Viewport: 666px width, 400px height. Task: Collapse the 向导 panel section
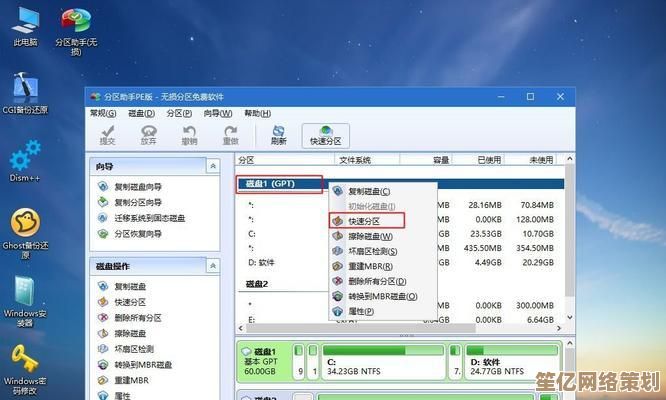coord(212,166)
